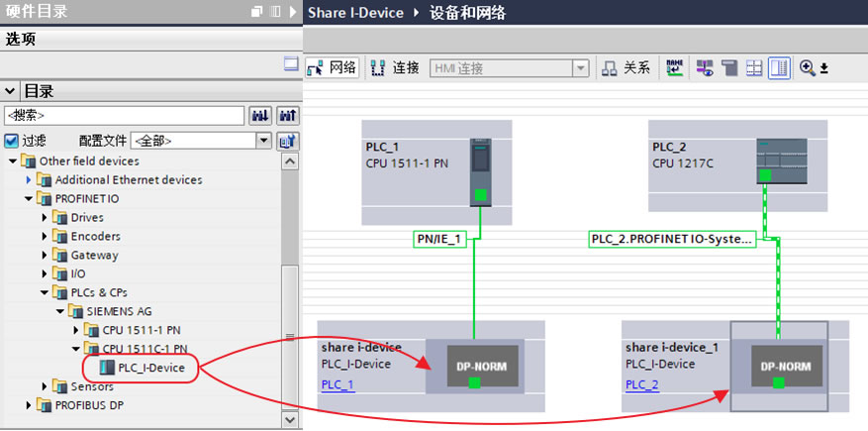The width and height of the screenshot is (868, 431).
Task: Click the float panel icon in 硬件目录 header
Action: click(x=256, y=11)
